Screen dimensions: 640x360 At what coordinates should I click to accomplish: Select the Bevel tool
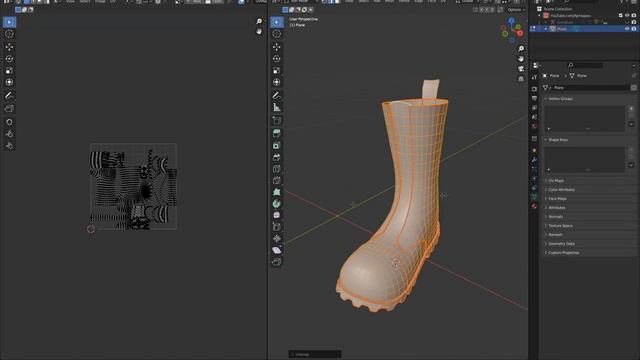click(x=277, y=157)
